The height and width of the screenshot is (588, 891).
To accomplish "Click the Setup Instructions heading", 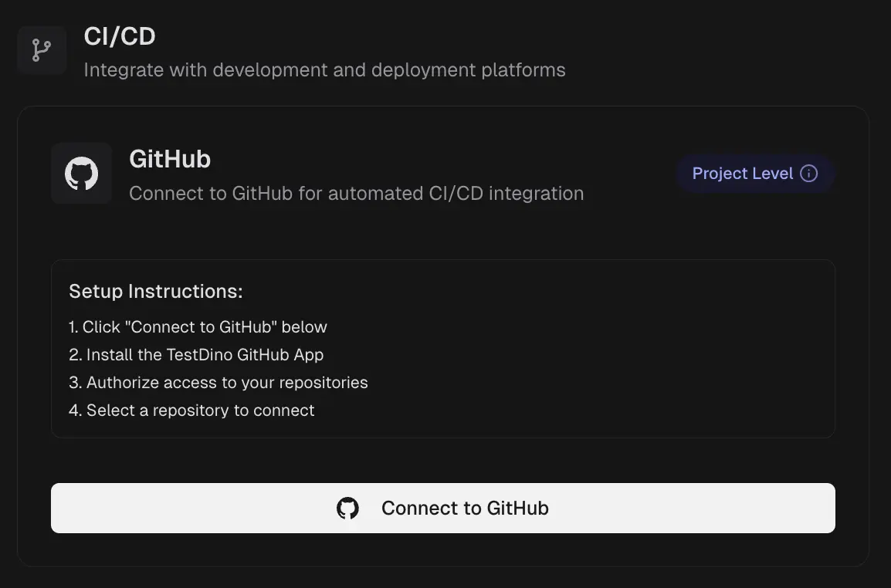I will click(x=156, y=292).
